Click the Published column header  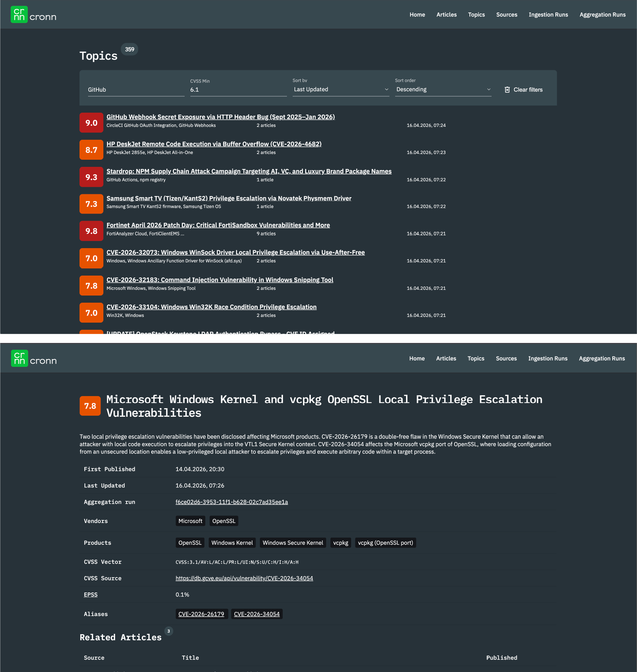click(502, 658)
